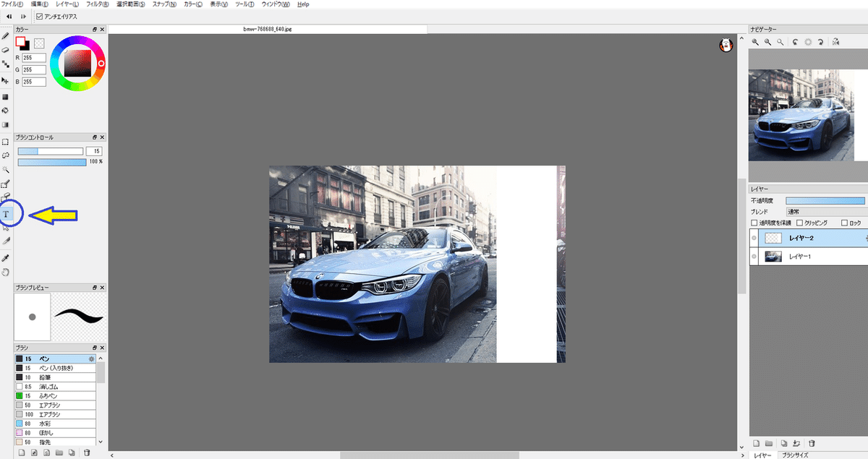Image resolution: width=868 pixels, height=459 pixels.
Task: Select the Text tool (T)
Action: pos(6,214)
